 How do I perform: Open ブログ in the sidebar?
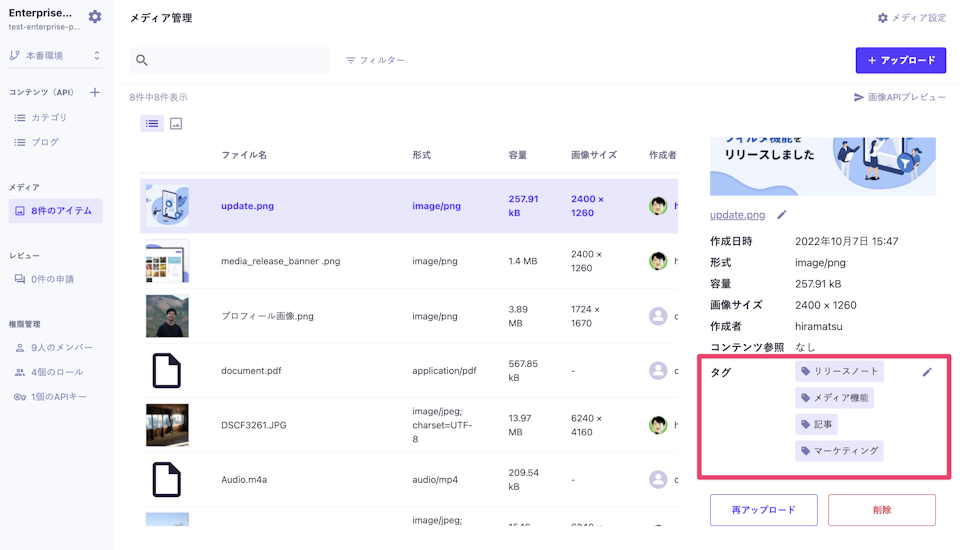(44, 142)
